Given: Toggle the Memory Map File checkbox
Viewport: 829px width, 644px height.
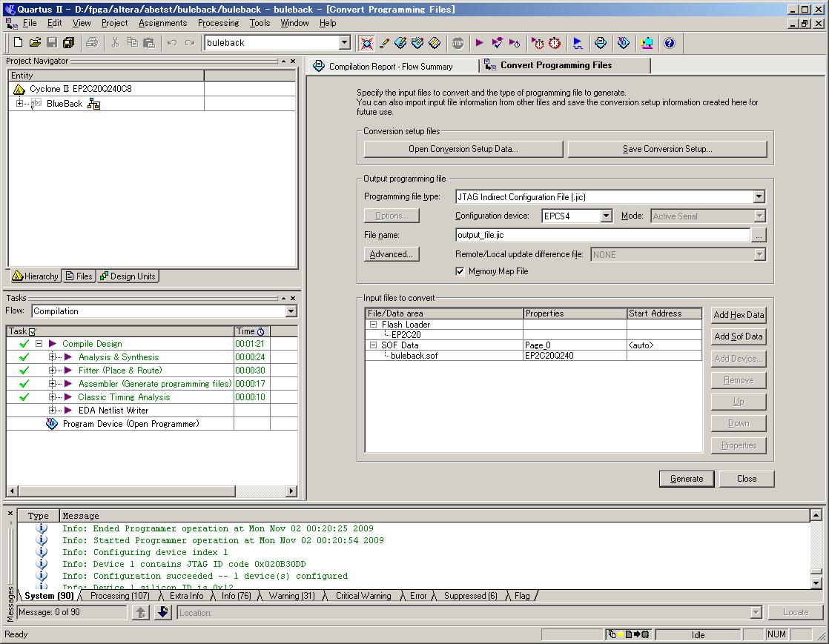Looking at the screenshot, I should coord(460,271).
